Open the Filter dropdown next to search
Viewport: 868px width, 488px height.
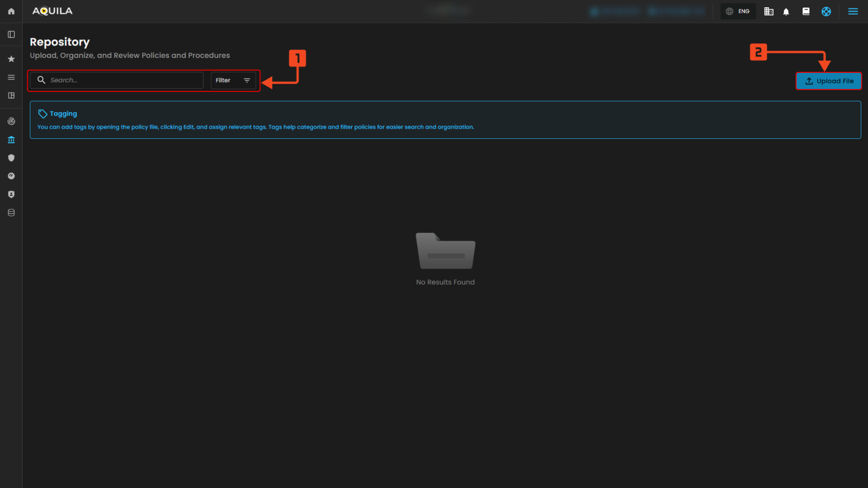(233, 80)
